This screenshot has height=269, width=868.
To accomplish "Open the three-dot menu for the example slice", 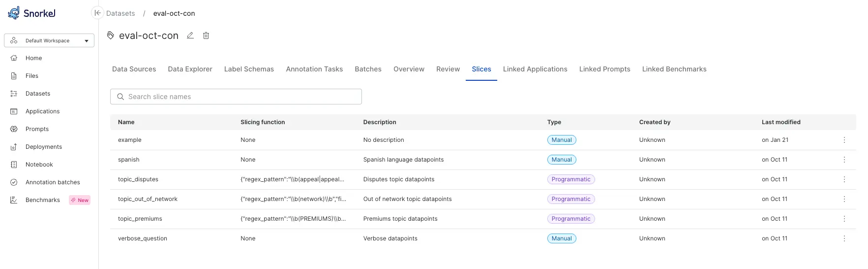I will tap(844, 140).
